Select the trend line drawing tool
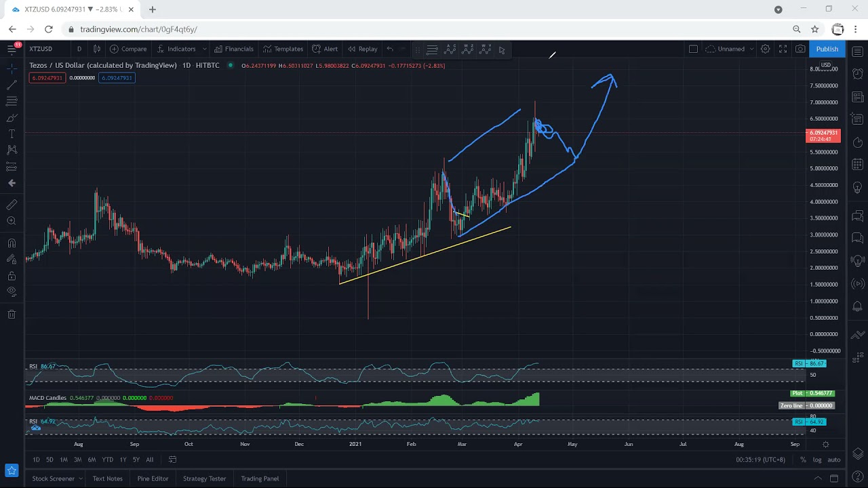 coord(12,85)
